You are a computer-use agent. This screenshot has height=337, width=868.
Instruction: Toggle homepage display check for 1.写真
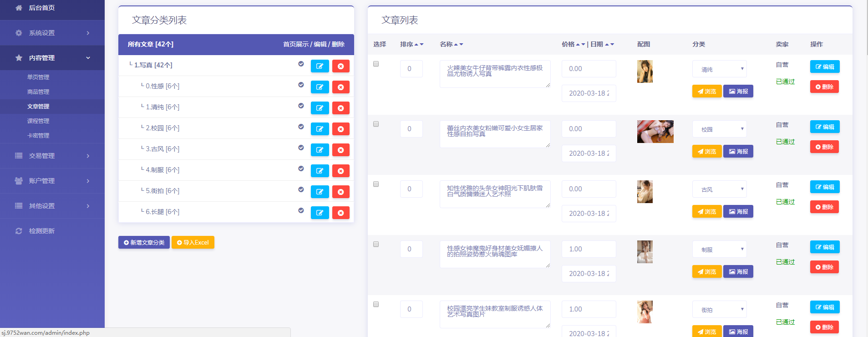[301, 64]
